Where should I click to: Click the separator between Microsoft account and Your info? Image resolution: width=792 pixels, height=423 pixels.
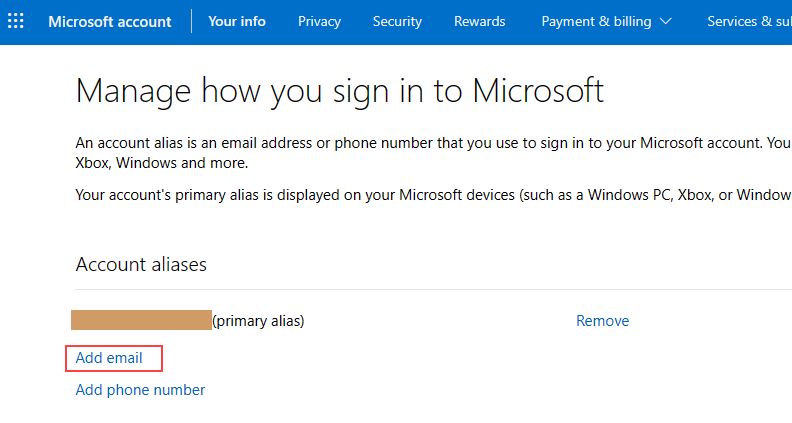click(191, 21)
